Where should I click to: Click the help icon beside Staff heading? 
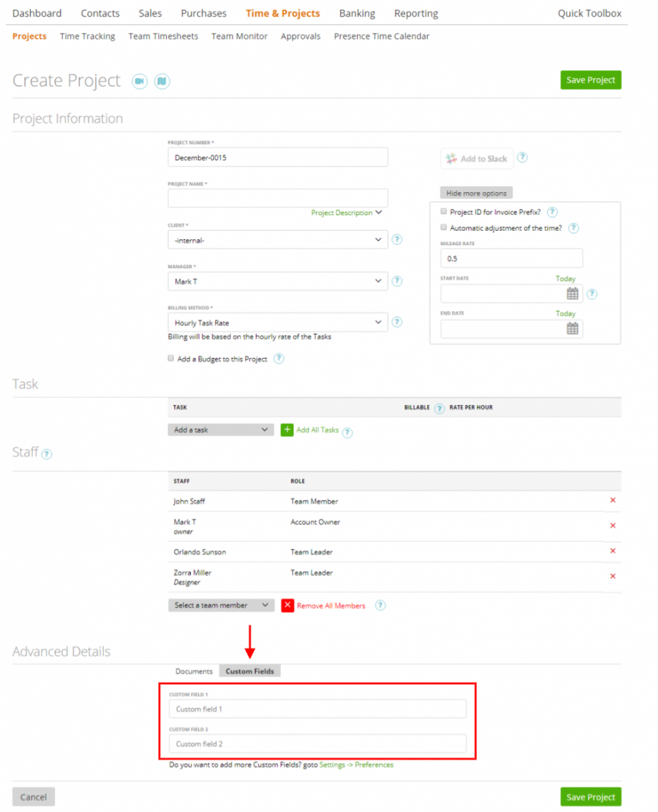46,453
